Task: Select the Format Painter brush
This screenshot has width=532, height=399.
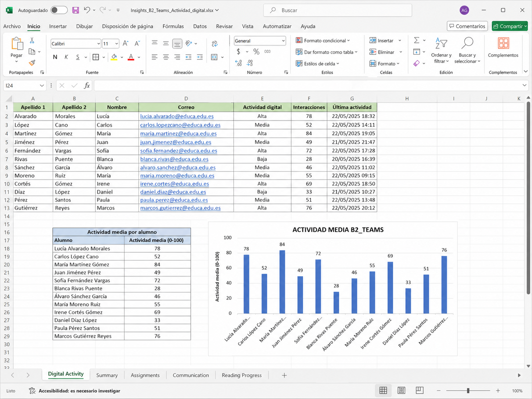Action: 32,63
